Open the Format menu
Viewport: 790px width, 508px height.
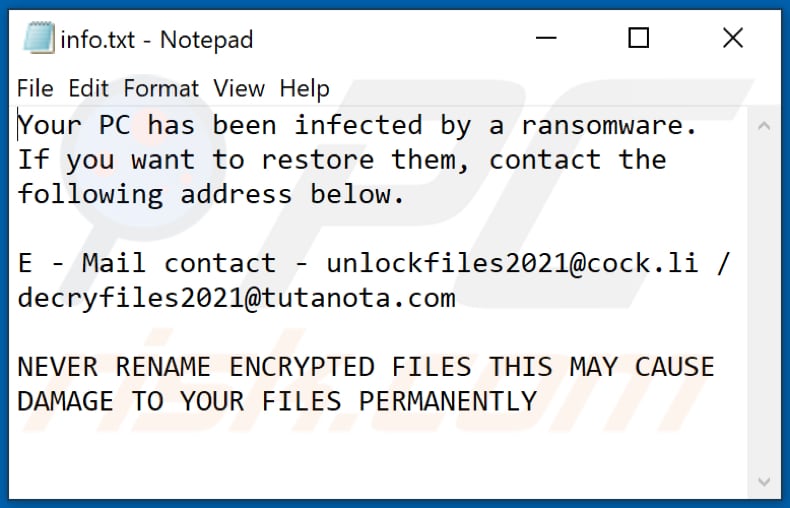[161, 88]
